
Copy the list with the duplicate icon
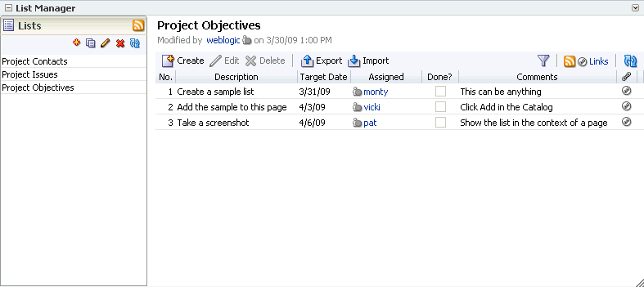coord(90,43)
